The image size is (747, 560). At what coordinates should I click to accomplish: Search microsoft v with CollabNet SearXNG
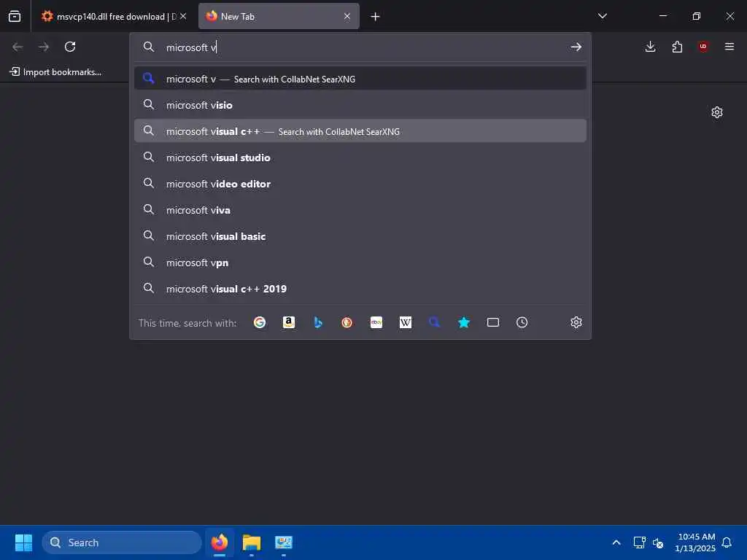[360, 79]
